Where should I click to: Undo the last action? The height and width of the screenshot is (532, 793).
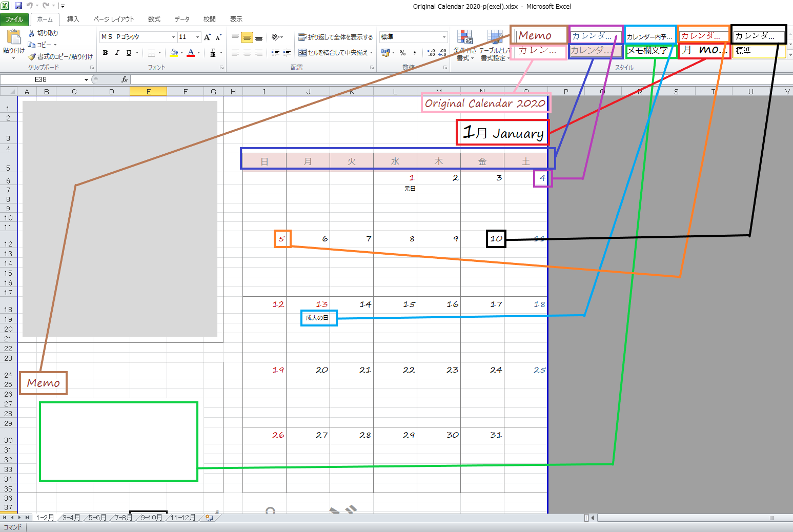(x=29, y=6)
